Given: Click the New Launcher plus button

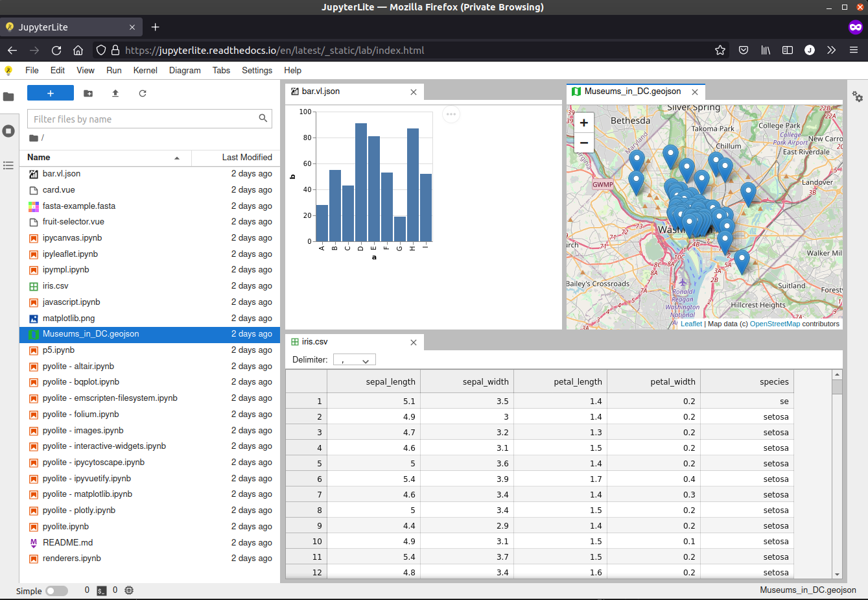Looking at the screenshot, I should [51, 93].
